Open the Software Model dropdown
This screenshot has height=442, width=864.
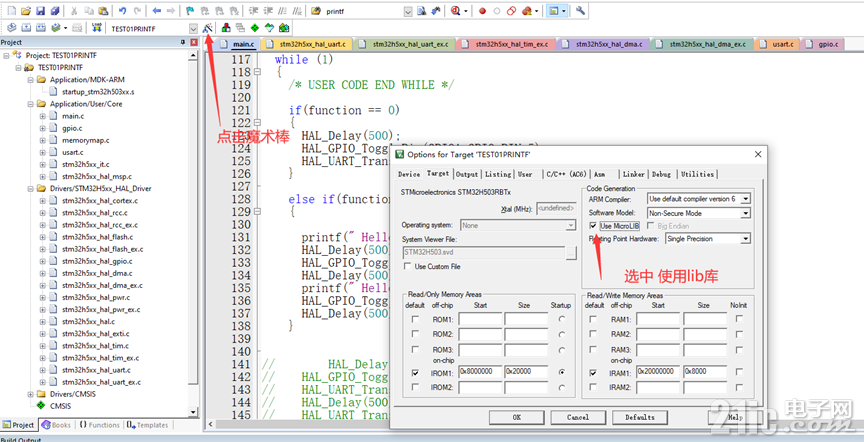[x=746, y=213]
